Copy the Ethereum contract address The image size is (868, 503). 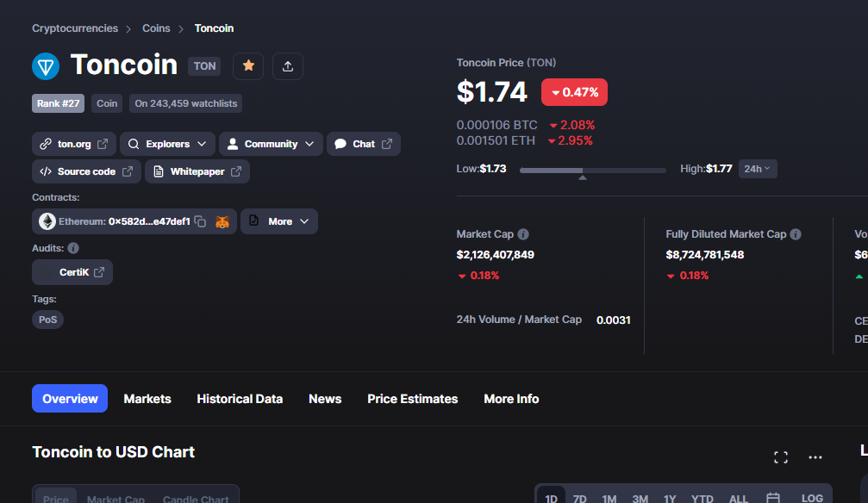(200, 221)
